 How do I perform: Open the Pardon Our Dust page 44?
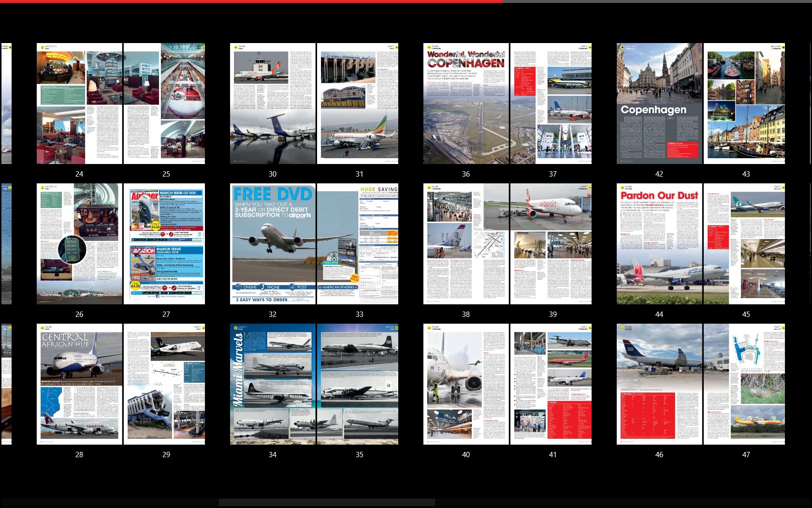coord(659,244)
